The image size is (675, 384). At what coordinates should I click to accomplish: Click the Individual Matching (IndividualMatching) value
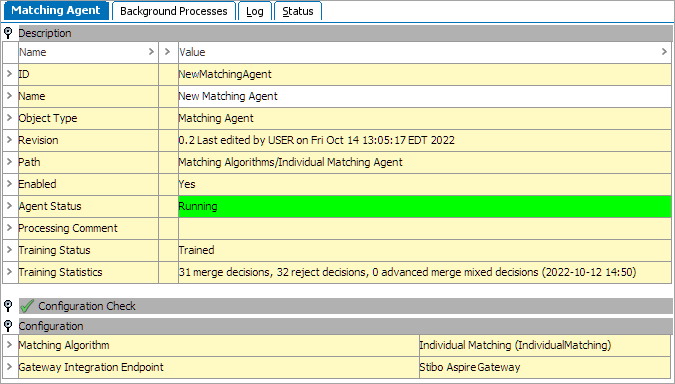point(515,345)
